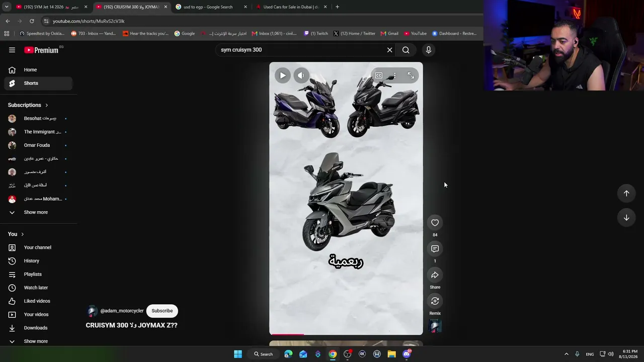The image size is (644, 362).
Task: Click the magnifier search button
Action: 406,50
